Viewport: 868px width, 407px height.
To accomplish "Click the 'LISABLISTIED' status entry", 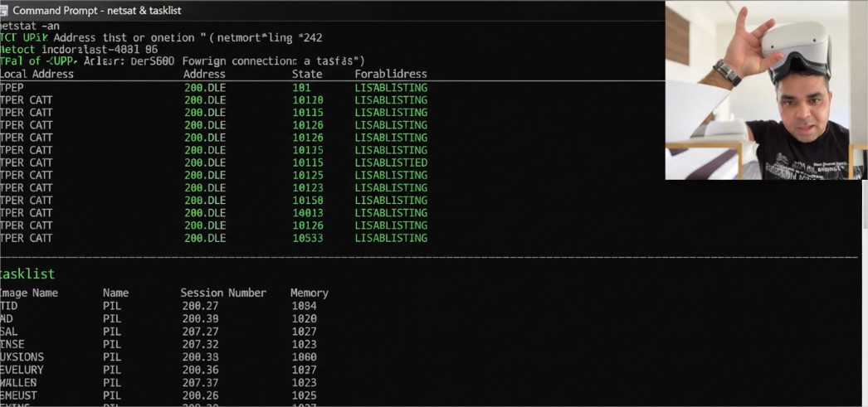I will [x=391, y=162].
